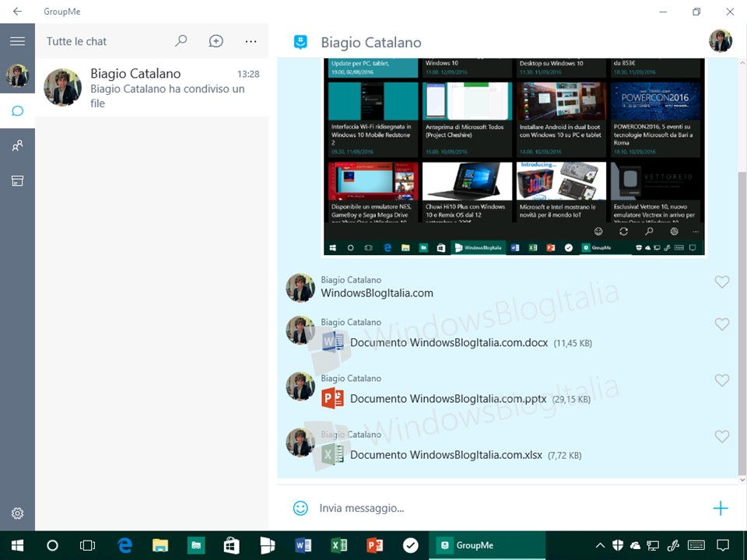747x560 pixels.
Task: Like the .pptx document message
Action: (722, 380)
